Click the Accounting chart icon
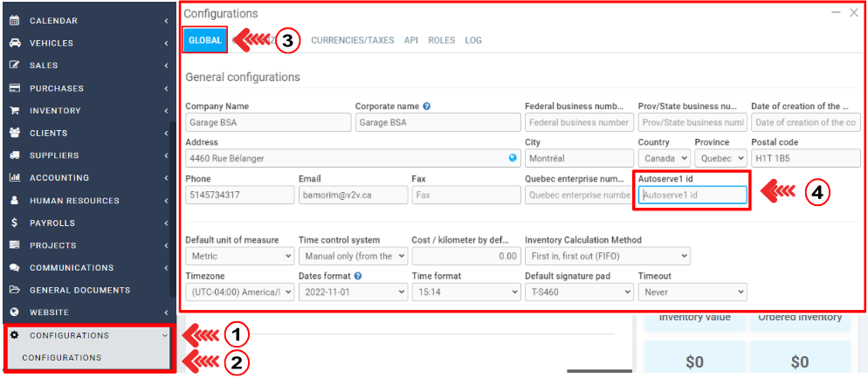The width and height of the screenshot is (868, 378). point(14,178)
